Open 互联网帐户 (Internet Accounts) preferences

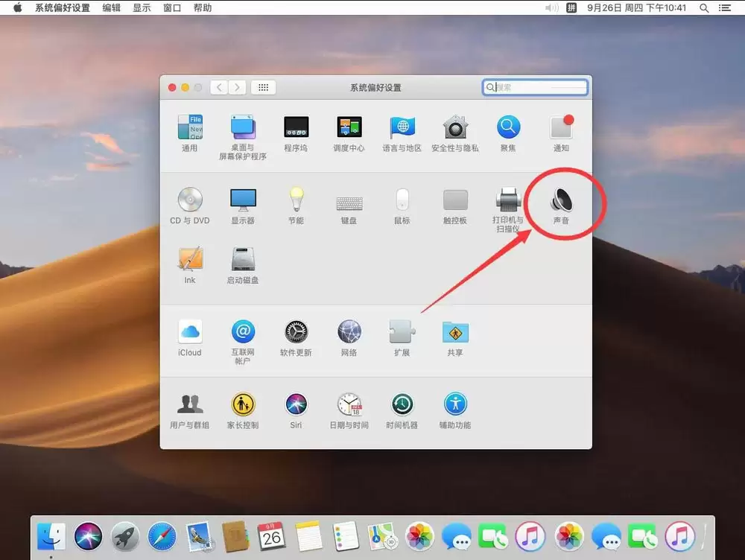243,341
